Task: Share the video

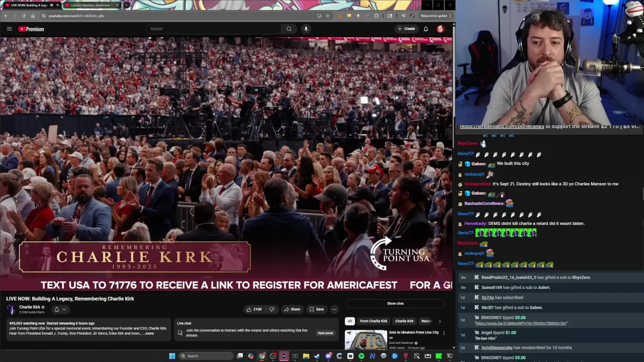Action: pyautogui.click(x=291, y=309)
